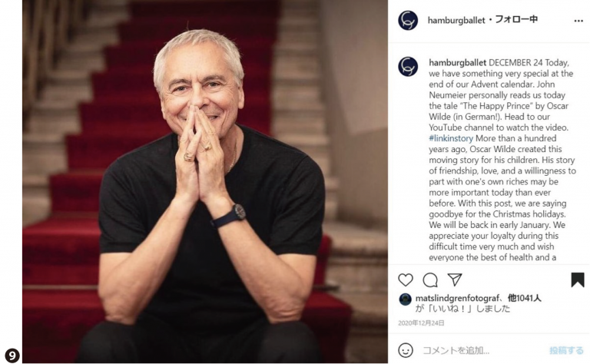Open emoji picker smiley icon
590x364 pixels.
click(x=406, y=350)
